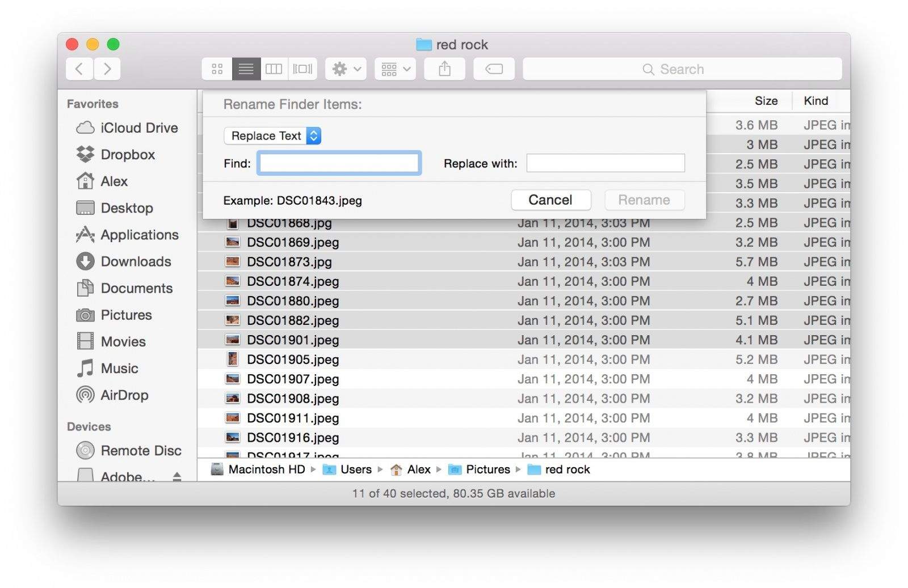Click the Rename button
Image resolution: width=908 pixels, height=588 pixels.
coord(644,200)
